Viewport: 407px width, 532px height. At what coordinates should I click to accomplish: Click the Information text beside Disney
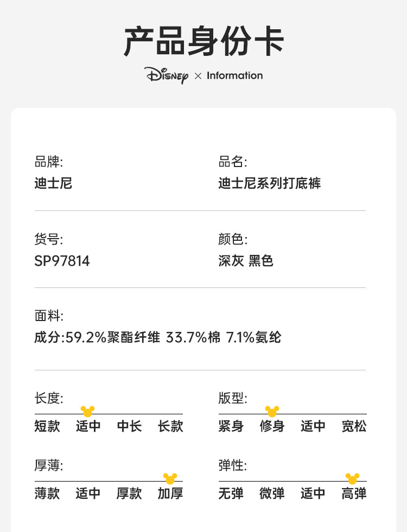click(x=234, y=75)
